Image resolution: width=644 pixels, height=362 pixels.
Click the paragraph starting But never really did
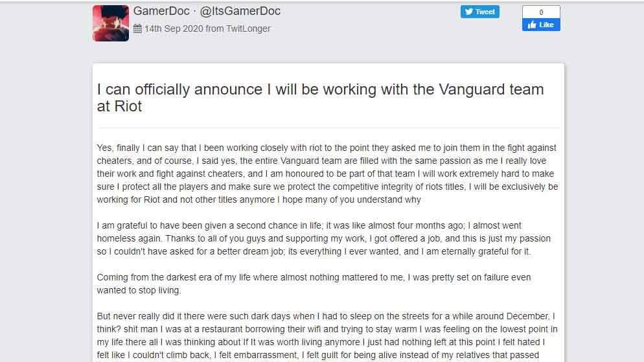coord(327,335)
